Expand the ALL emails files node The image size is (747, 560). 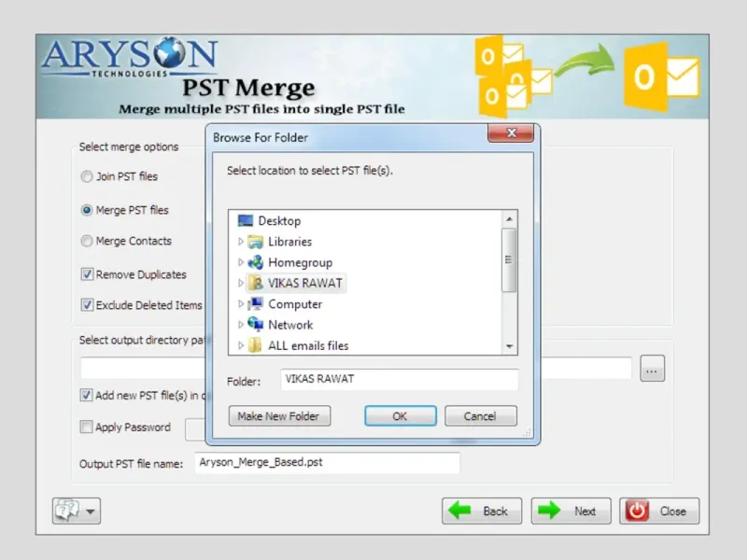pyautogui.click(x=241, y=345)
